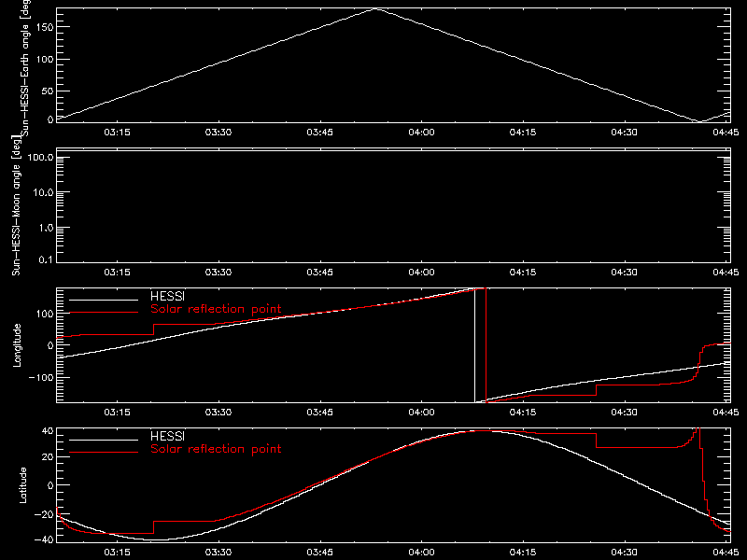Screen dimensions: 747x560
Task: Select 04:45 time label under Moon angle plot
Action: [726, 272]
